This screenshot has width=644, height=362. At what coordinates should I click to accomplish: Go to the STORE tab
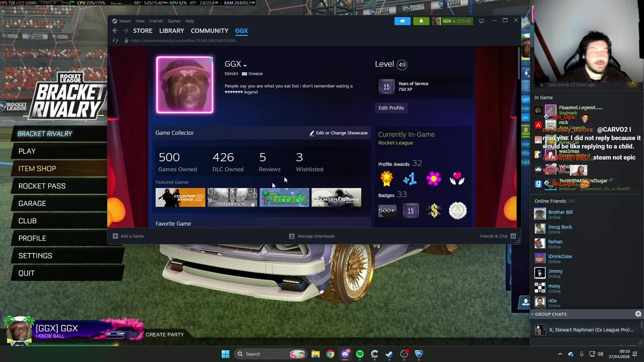click(x=143, y=31)
